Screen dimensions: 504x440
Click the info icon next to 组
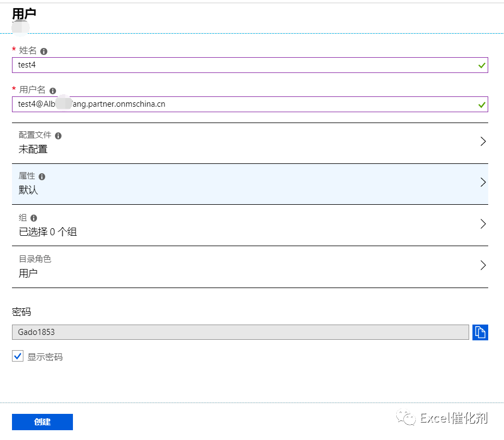tap(34, 218)
